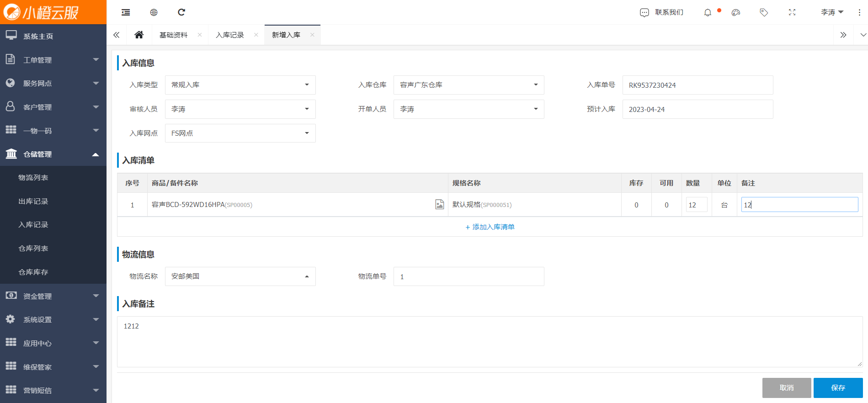This screenshot has width=868, height=403.
Task: Click the 入库备注 textarea
Action: pos(490,342)
